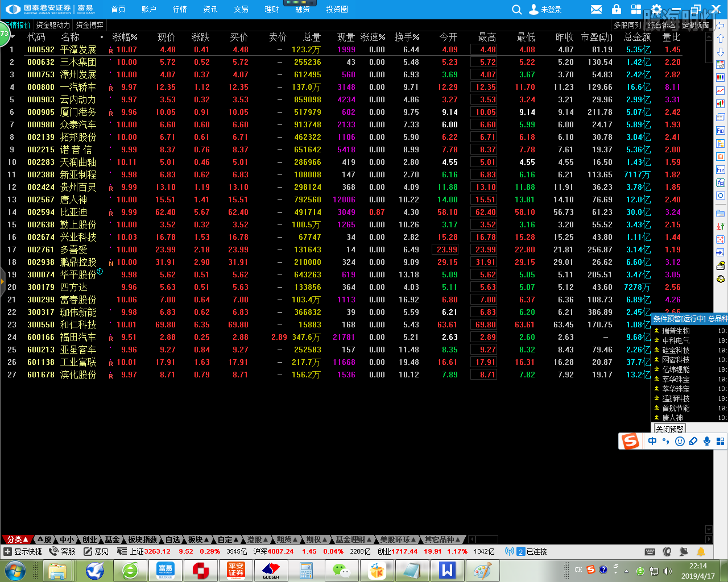Open the 资讯 menu
Screen dimensions: 728x582
tap(210, 10)
